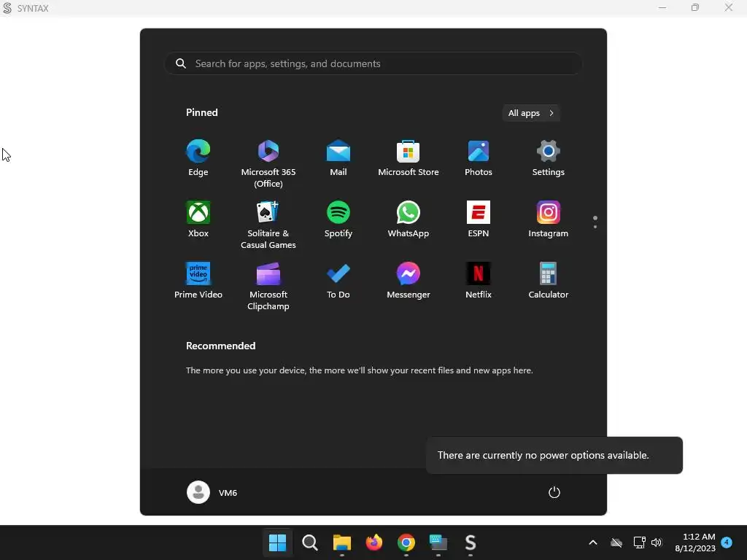Click the volume speaker tray icon
The image size is (747, 560).
657,542
